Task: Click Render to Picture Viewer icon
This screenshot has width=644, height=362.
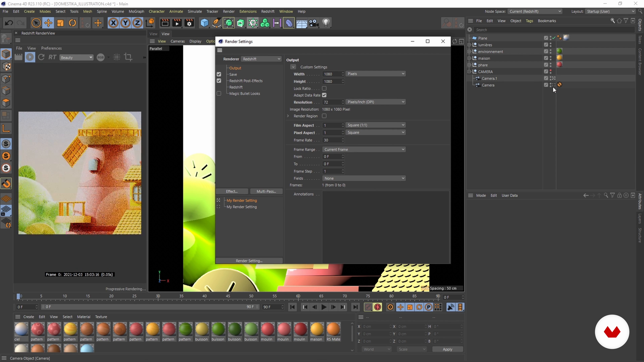Action: coord(177,23)
